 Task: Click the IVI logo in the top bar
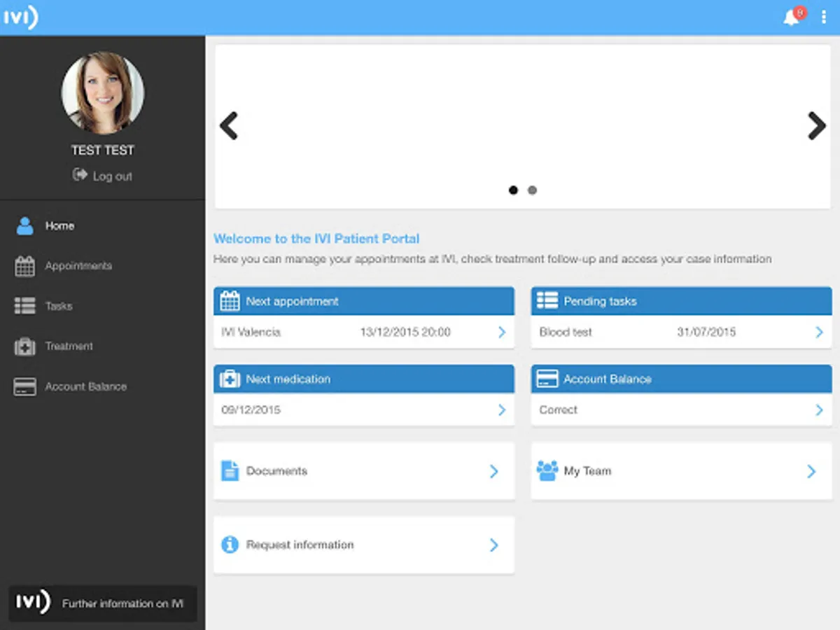(x=21, y=17)
